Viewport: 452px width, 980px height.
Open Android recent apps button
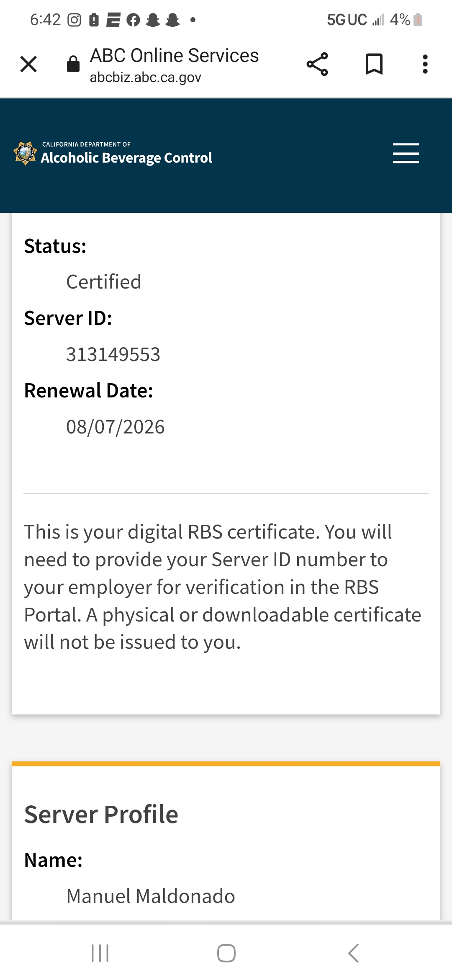tap(100, 953)
